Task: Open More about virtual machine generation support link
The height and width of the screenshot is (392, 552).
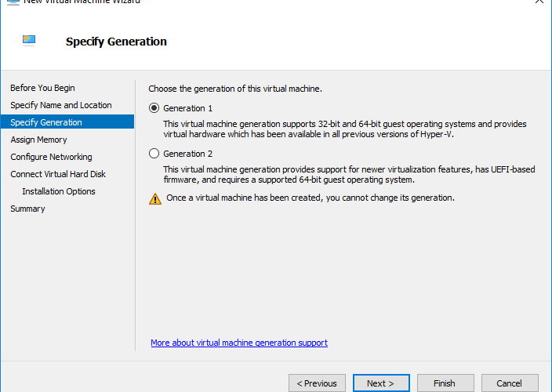Action: (x=239, y=343)
